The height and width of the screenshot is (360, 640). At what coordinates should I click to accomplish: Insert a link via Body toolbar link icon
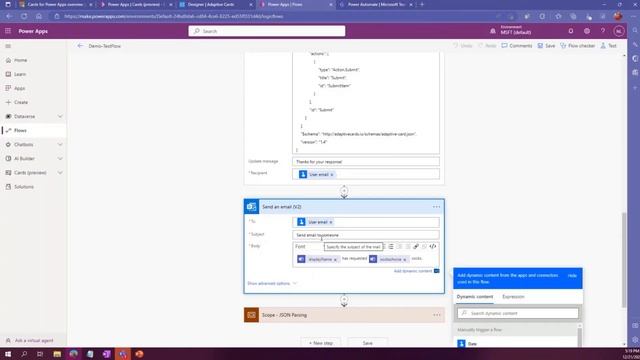tap(416, 247)
